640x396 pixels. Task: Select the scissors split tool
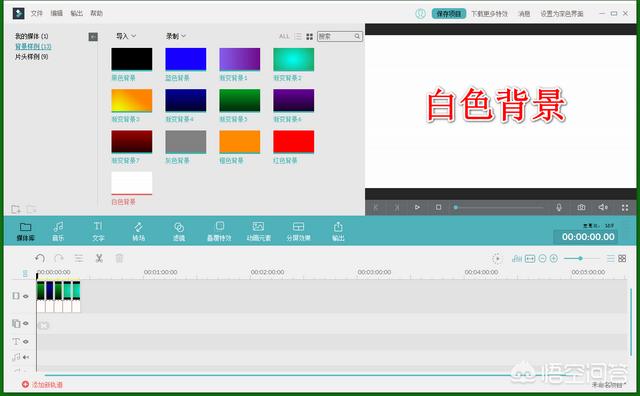point(99,258)
